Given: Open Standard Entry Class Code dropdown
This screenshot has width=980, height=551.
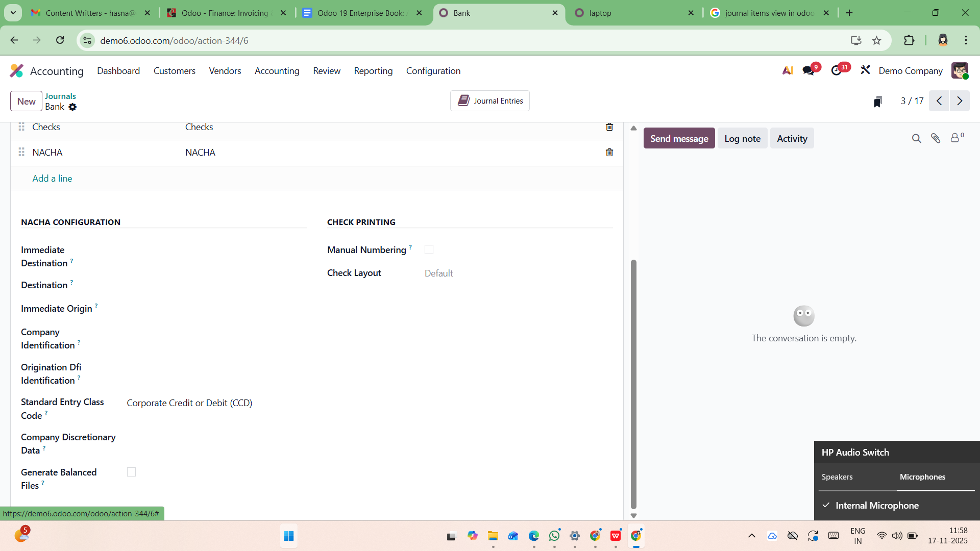Looking at the screenshot, I should point(214,403).
